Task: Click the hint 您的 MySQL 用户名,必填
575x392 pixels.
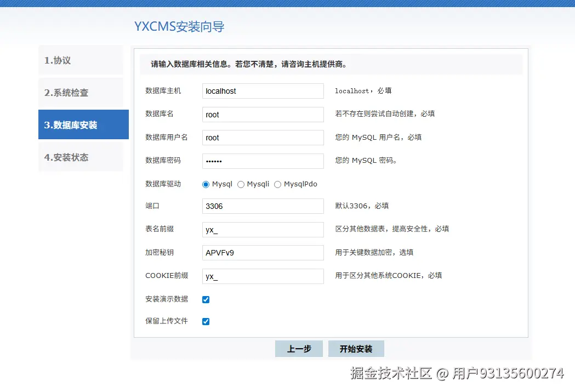Action: pyautogui.click(x=378, y=137)
